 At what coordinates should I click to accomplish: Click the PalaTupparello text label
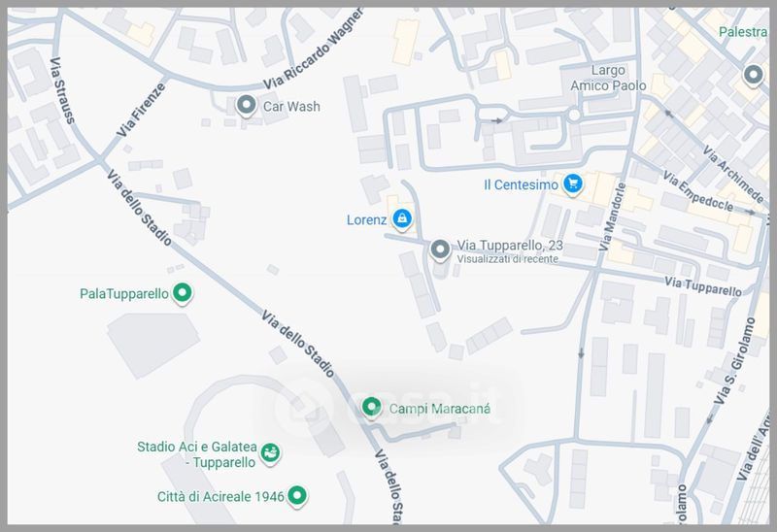124,294
